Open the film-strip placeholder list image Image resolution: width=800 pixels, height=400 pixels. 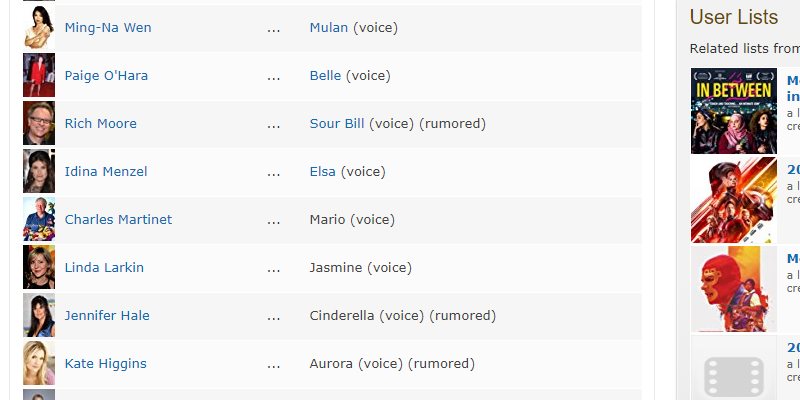coord(733,370)
